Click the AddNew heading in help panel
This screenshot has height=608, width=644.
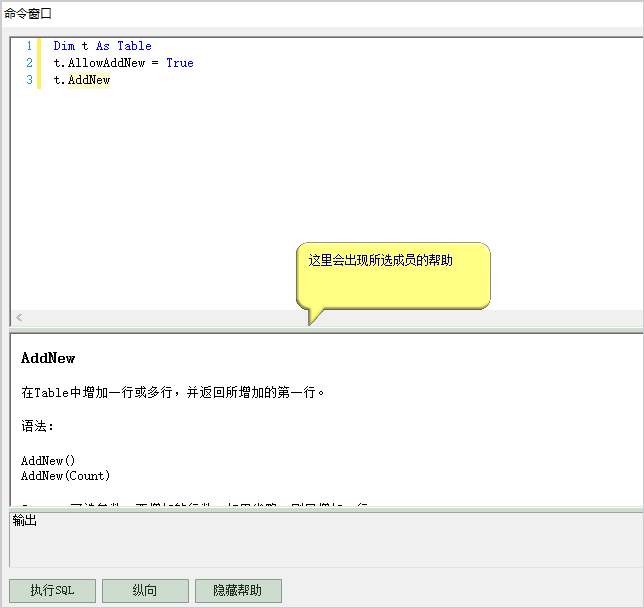tap(48, 358)
